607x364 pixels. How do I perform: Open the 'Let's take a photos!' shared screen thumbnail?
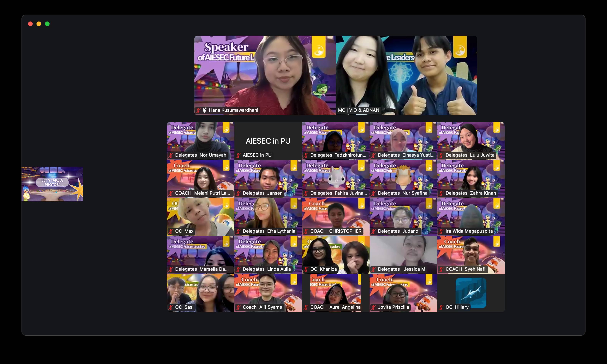pyautogui.click(x=52, y=184)
